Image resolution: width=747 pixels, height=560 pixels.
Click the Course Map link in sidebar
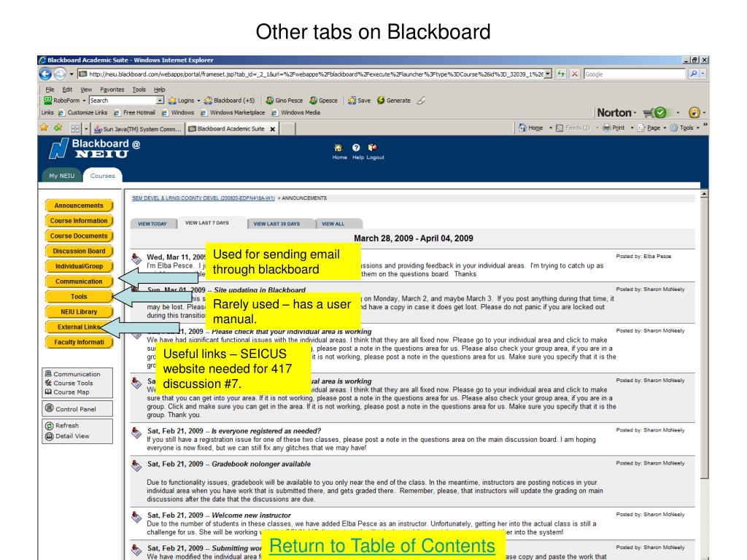pyautogui.click(x=71, y=392)
